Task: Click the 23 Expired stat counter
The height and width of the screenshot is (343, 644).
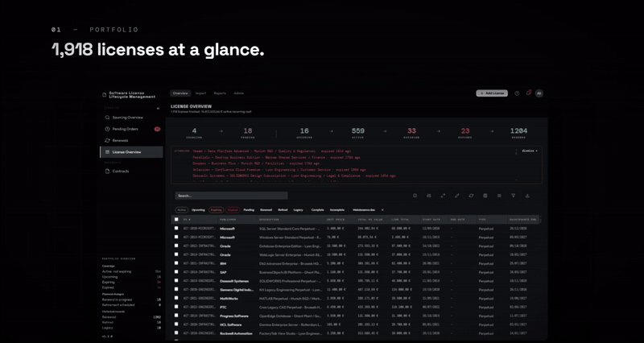Action: [465, 133]
